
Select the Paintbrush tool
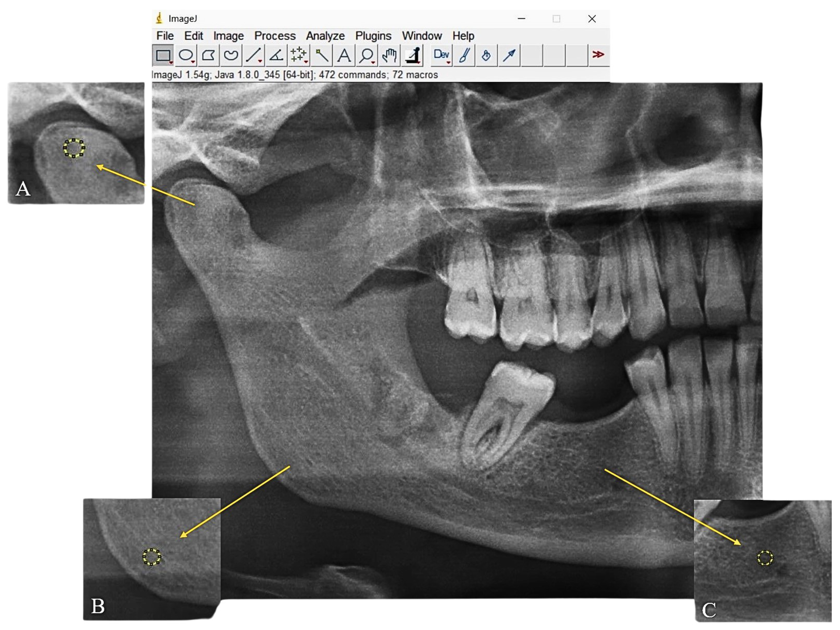point(464,55)
